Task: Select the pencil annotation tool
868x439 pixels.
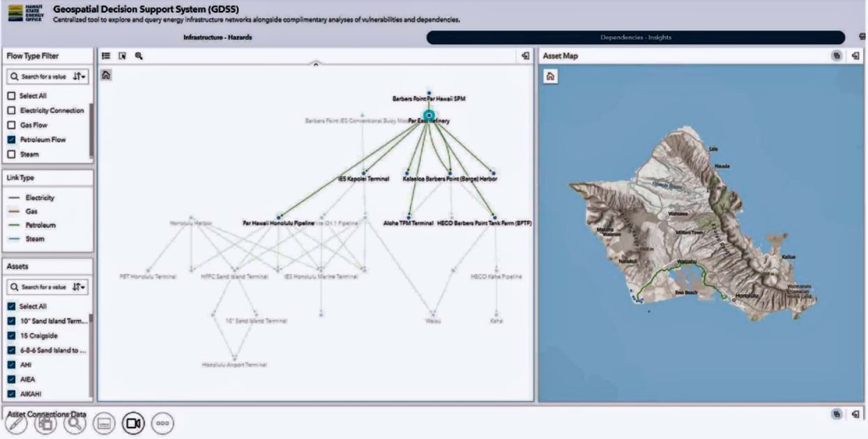Action: tap(16, 422)
